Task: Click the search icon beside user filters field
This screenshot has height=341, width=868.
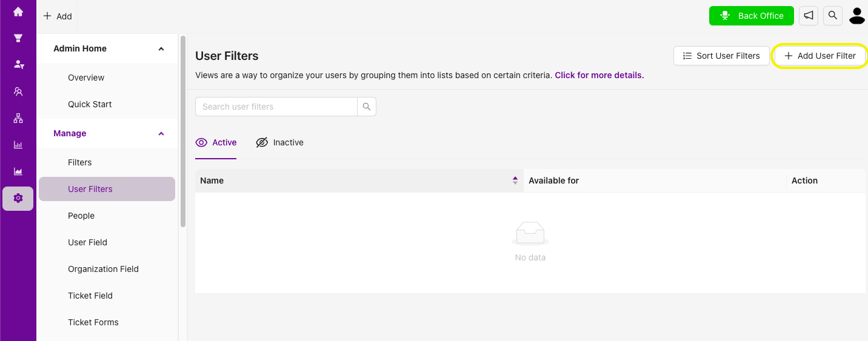Action: (x=367, y=107)
